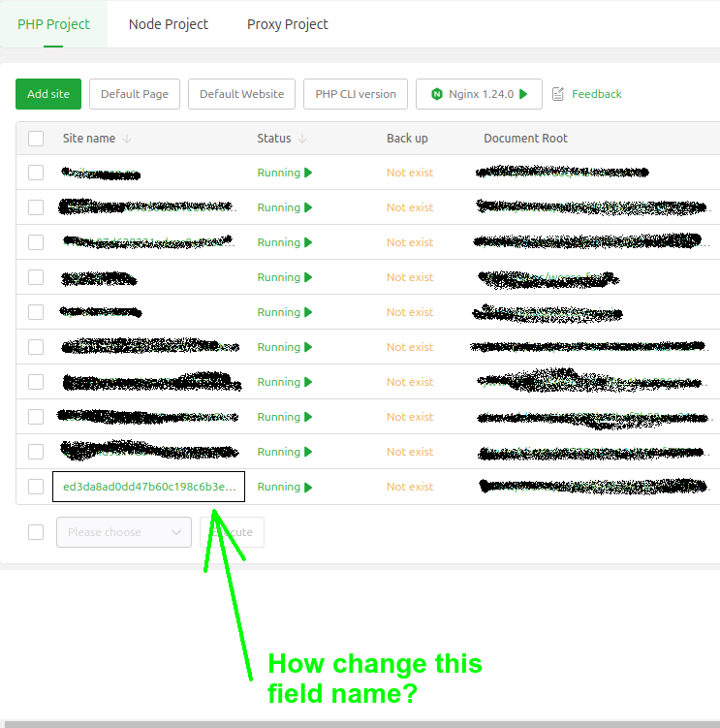Screen dimensions: 720x728
Task: Tick the select-all checkbox in table header
Action: click(36, 139)
